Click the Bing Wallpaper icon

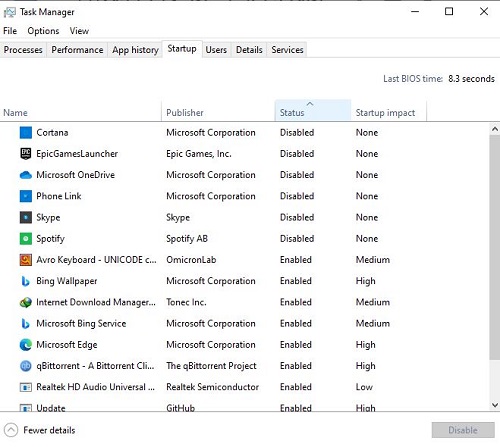pyautogui.click(x=26, y=281)
